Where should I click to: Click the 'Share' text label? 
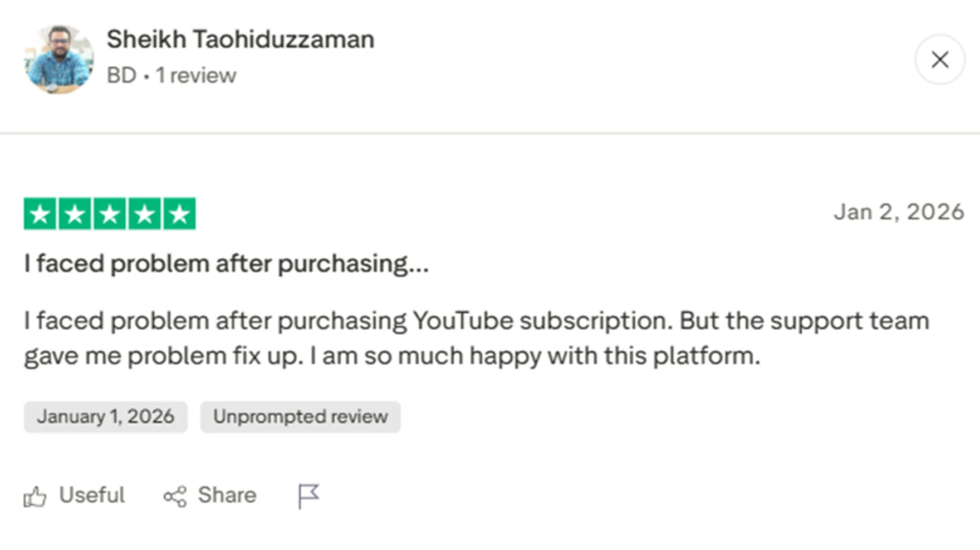[x=227, y=495]
